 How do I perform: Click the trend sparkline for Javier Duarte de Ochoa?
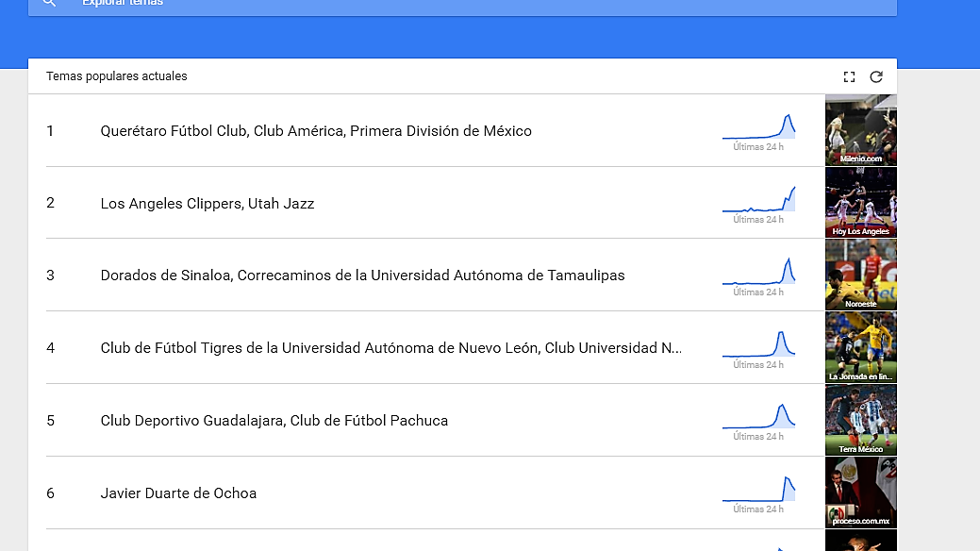pos(758,489)
